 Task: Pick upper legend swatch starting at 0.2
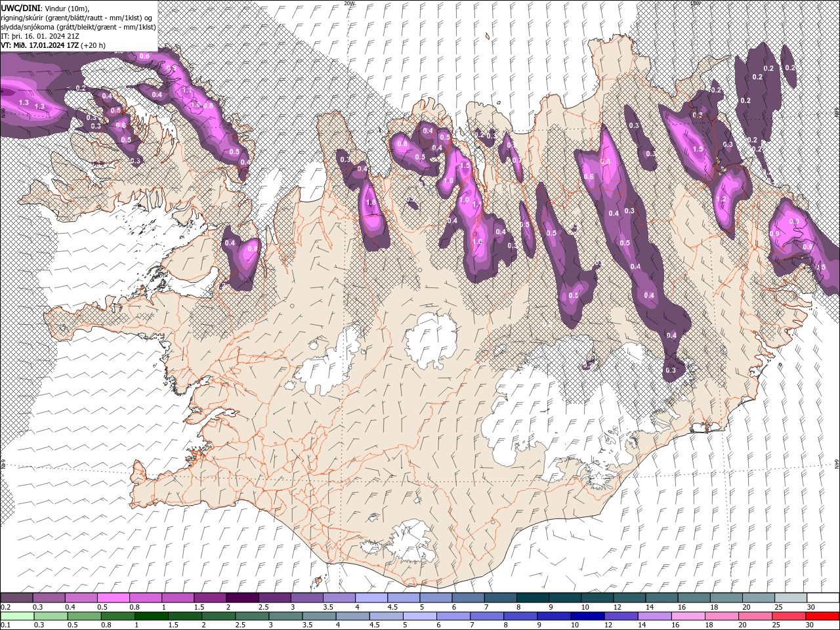pyautogui.click(x=16, y=598)
